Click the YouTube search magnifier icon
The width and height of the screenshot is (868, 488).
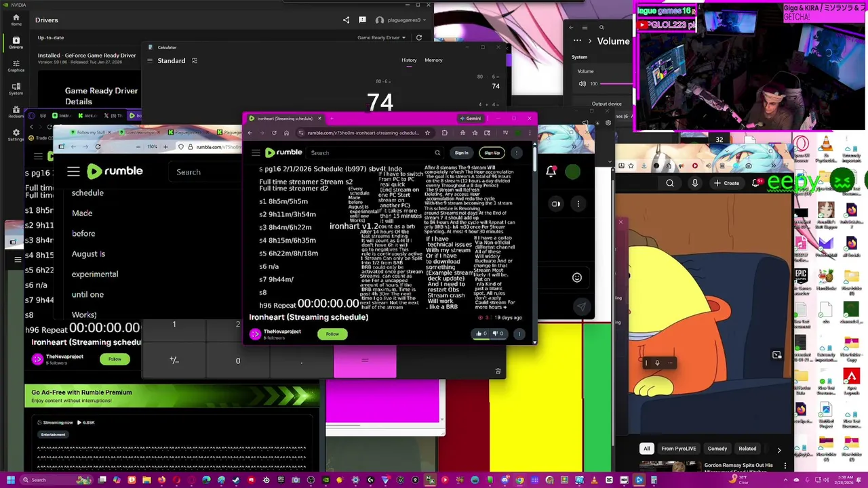click(x=670, y=183)
